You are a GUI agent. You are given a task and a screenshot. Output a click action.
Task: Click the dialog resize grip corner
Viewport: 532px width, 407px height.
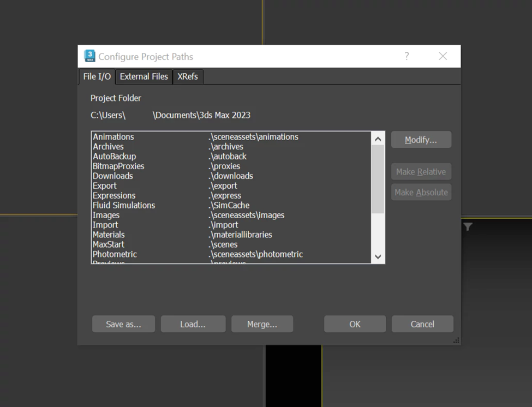point(456,340)
